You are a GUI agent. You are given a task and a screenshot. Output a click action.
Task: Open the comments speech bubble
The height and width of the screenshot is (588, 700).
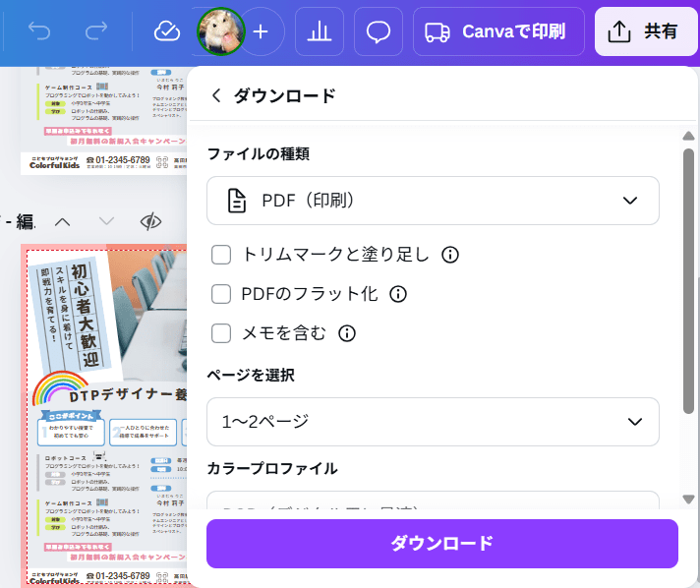[x=379, y=31]
